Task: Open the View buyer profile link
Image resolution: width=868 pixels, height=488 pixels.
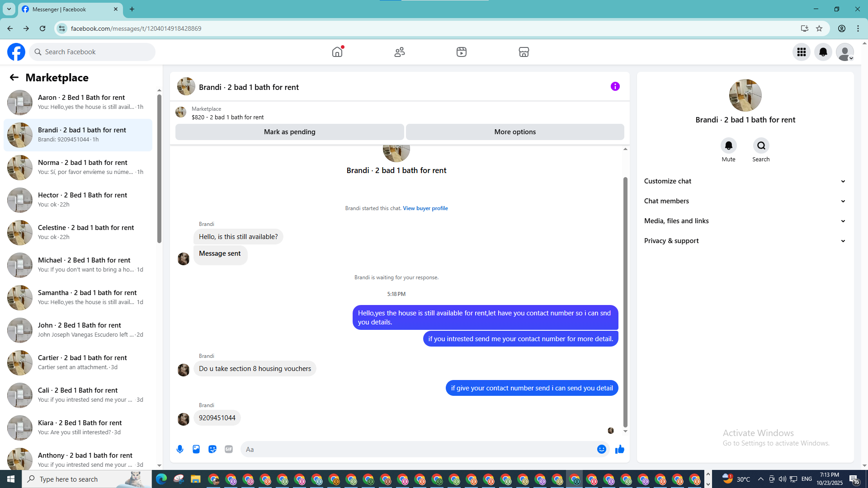Action: 425,208
